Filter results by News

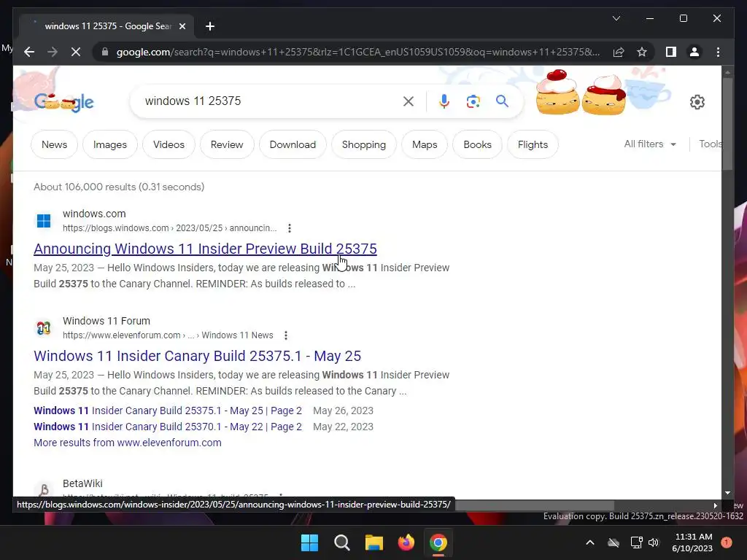[54, 144]
